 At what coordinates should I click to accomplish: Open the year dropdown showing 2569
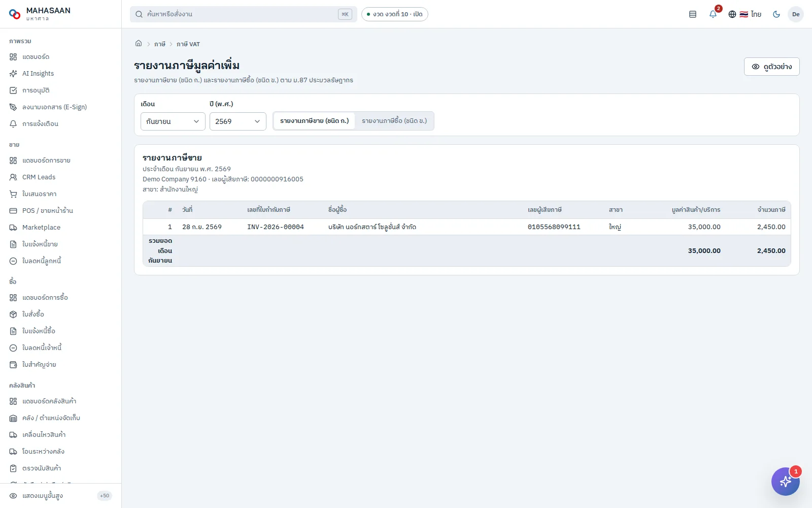click(x=238, y=121)
